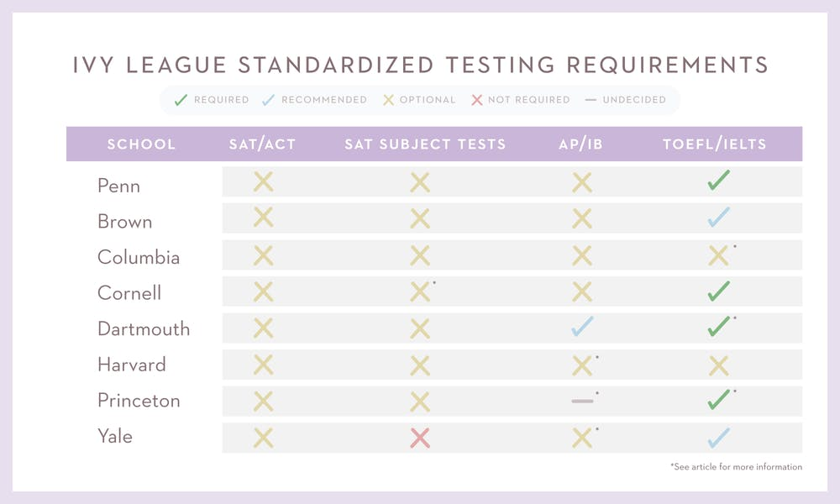The width and height of the screenshot is (840, 504).
Task: Select the SCHOOL column header
Action: [x=141, y=144]
